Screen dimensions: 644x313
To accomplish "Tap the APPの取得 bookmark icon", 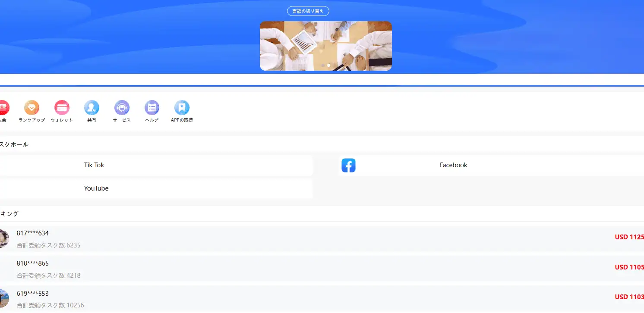I will pos(182,108).
